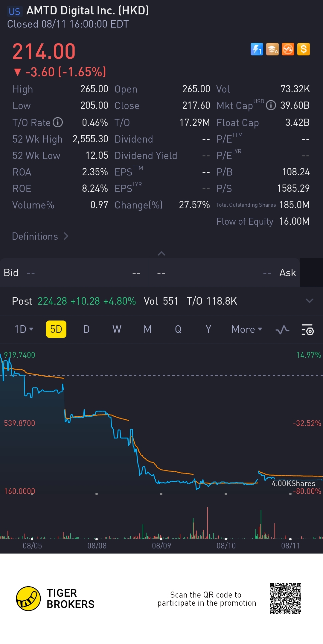
Task: Tap AMTD Digital Inc. (HKD) title
Action: (x=88, y=11)
